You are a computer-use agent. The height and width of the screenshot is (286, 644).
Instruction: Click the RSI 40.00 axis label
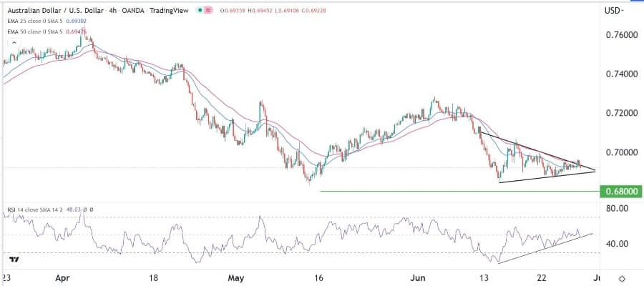(x=615, y=244)
